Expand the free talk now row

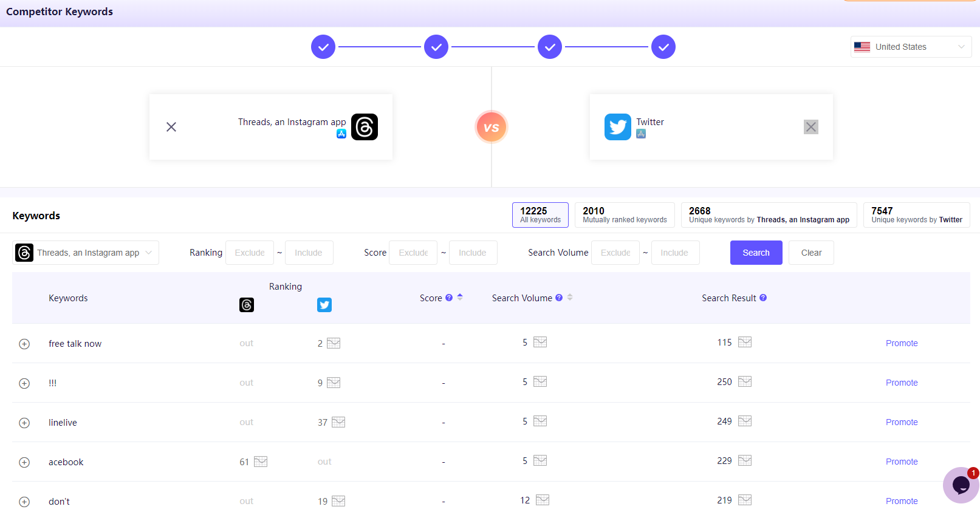click(x=24, y=344)
